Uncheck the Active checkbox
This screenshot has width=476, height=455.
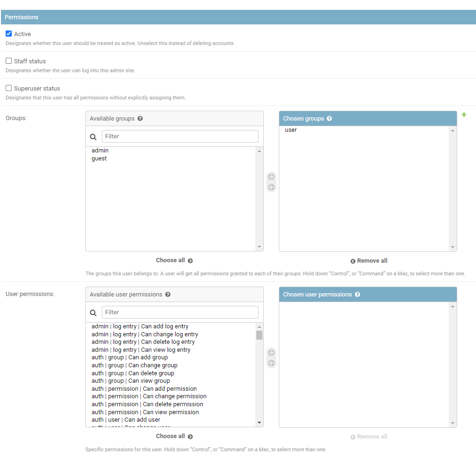click(9, 34)
